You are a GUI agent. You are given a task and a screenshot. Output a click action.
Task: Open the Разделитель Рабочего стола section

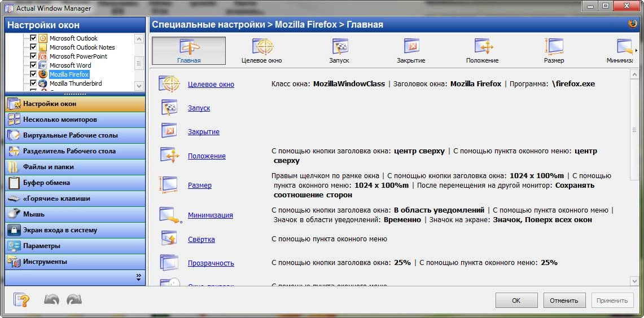(x=75, y=151)
